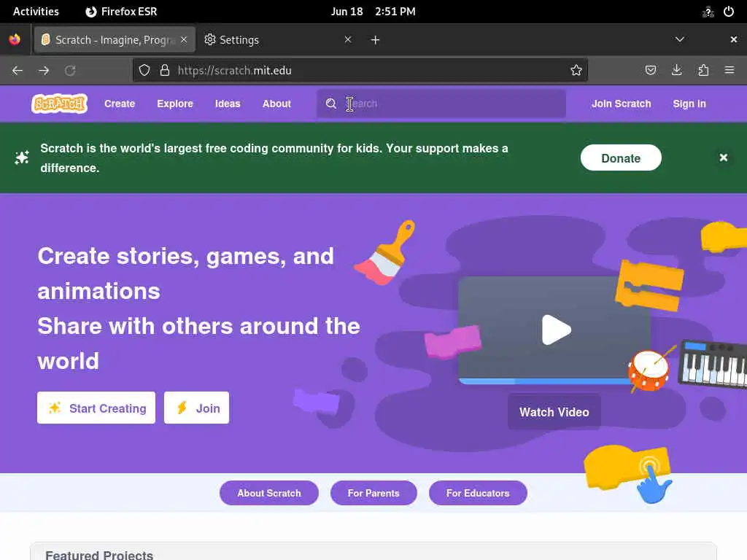The width and height of the screenshot is (747, 560).
Task: Open the clock and calendar in top bar
Action: click(373, 12)
